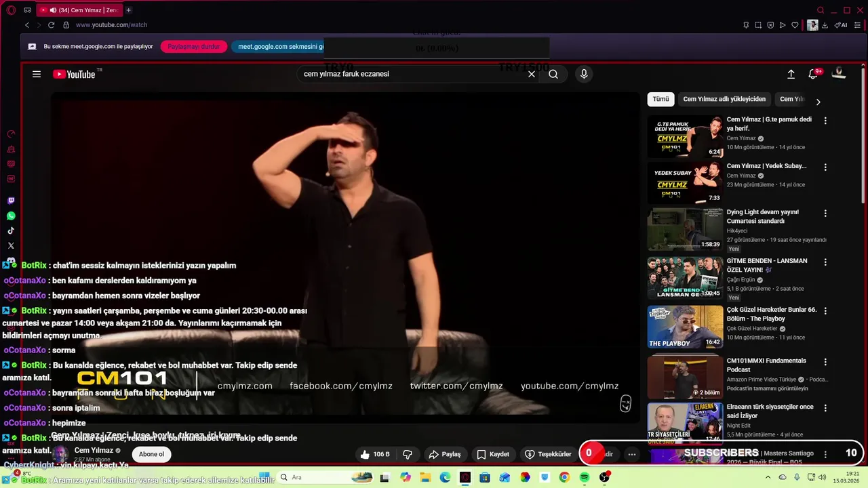Open the Twitch sidebar icon
This screenshot has width=868, height=488.
11,201
